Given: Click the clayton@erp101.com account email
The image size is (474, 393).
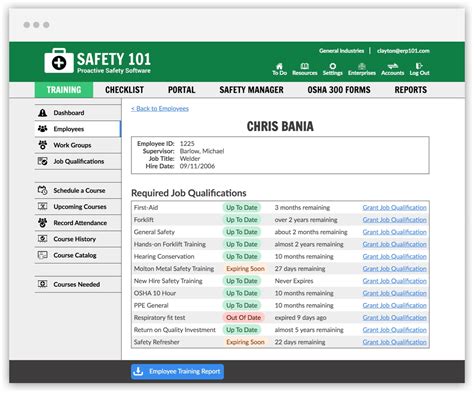Looking at the screenshot, I should [403, 51].
